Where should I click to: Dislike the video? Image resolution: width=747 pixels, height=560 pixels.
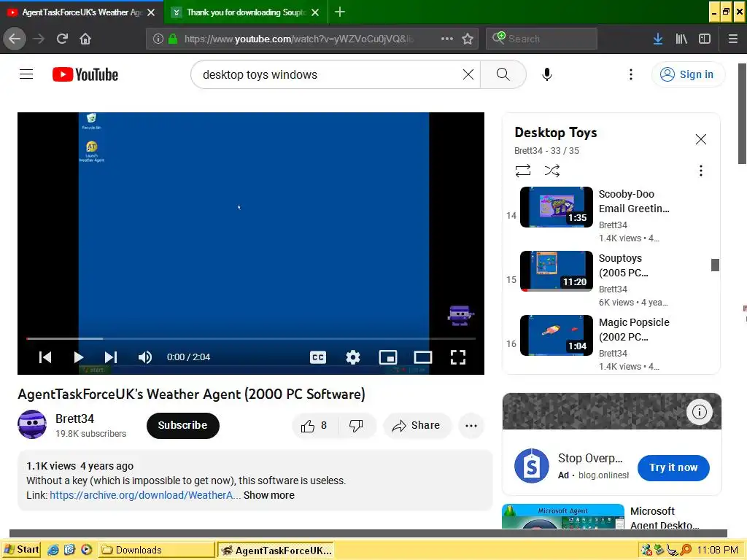point(356,425)
